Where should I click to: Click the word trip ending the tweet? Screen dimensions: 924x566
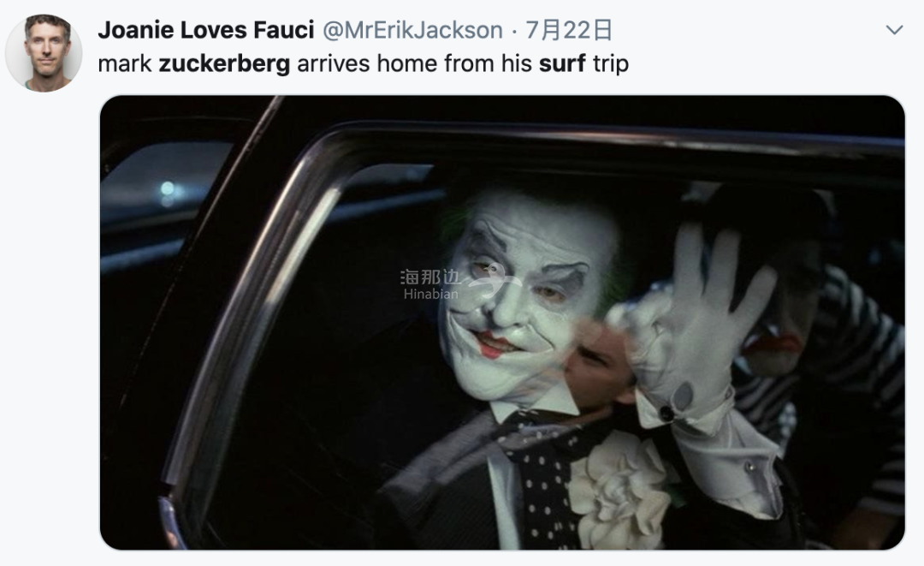click(611, 63)
